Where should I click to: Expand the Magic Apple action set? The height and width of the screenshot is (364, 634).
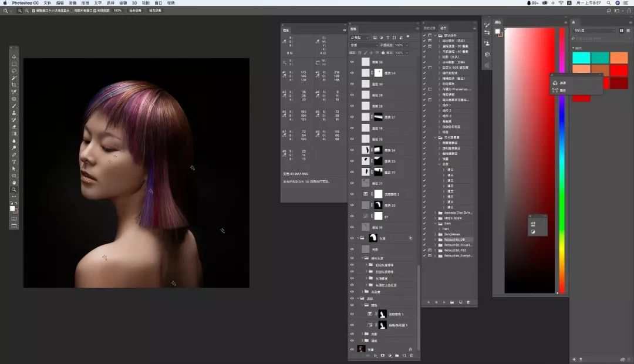point(436,218)
